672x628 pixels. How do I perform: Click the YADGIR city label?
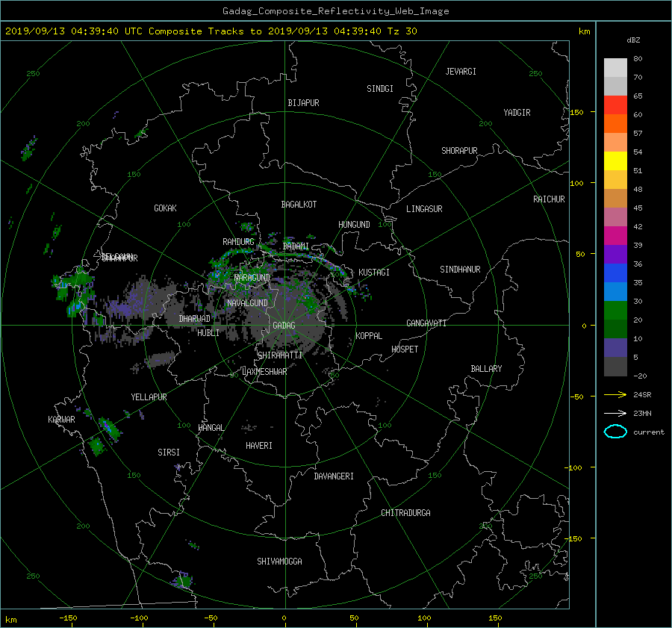pyautogui.click(x=517, y=113)
